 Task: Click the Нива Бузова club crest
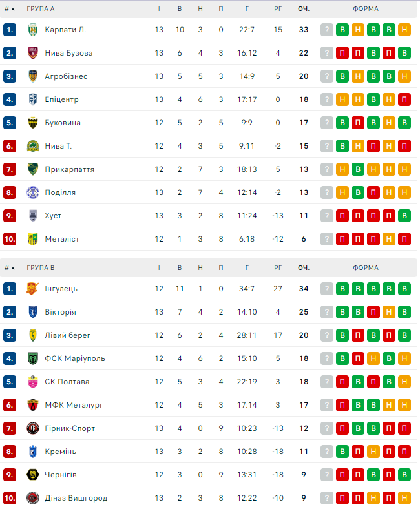(x=33, y=53)
